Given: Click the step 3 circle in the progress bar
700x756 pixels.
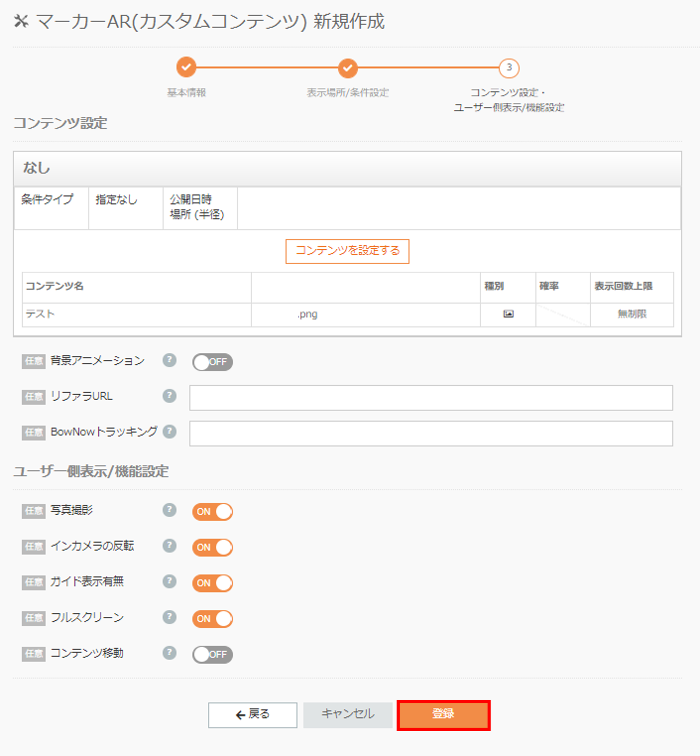Looking at the screenshot, I should pos(509,68).
